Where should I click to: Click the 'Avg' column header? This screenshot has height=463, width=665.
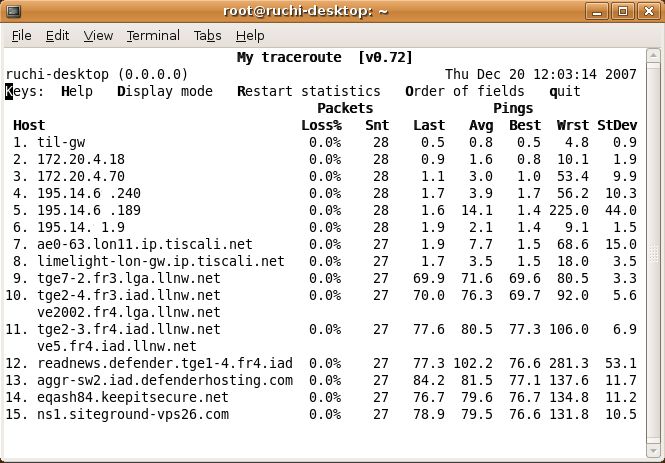point(481,126)
